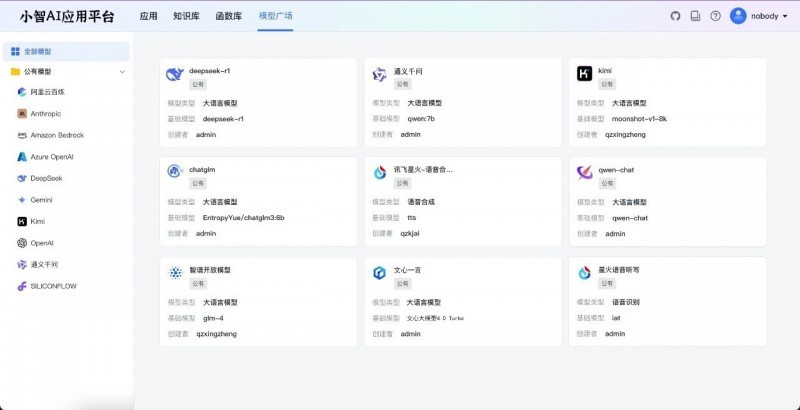Open the help question-mark icon
The width and height of the screenshot is (800, 410).
tap(715, 16)
